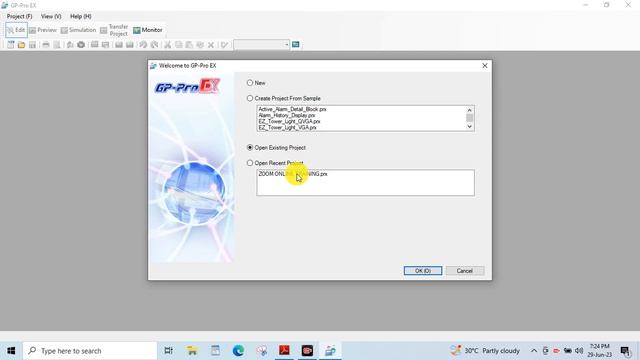Confirm with the OK (O) button
Screen dimensions: 640x360
tap(423, 271)
